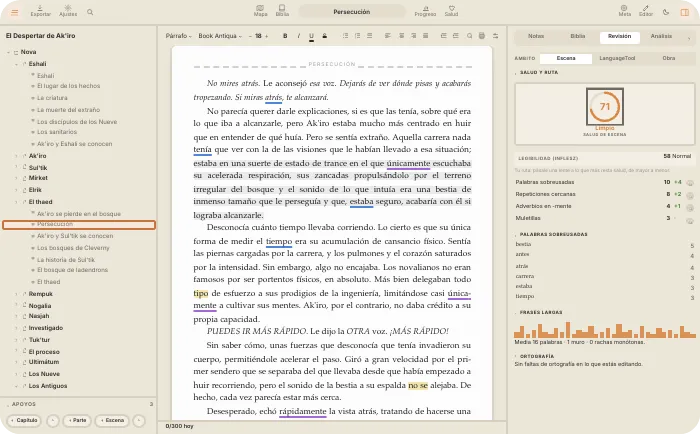The height and width of the screenshot is (434, 700).
Task: Collapse the Nova tree node
Action: point(8,52)
